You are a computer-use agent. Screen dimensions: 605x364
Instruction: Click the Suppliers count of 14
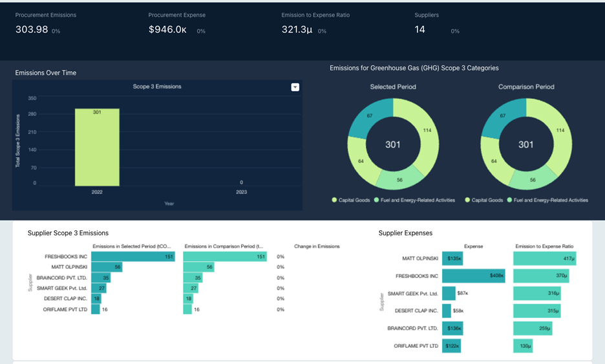[419, 29]
